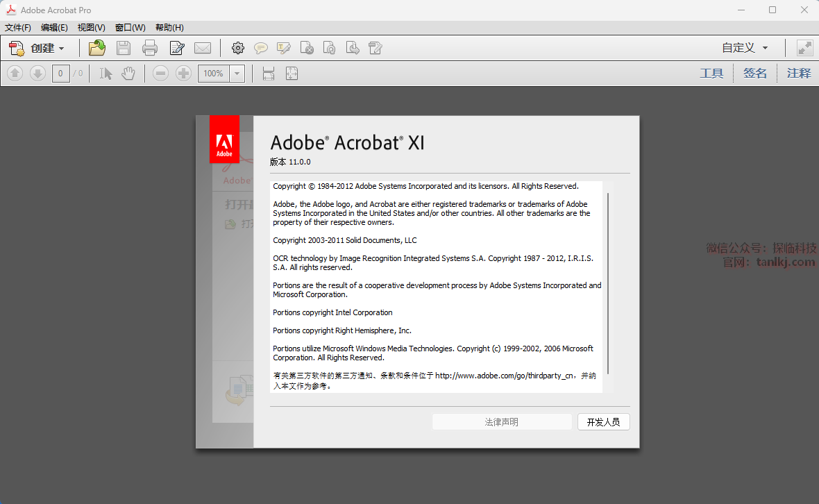
Task: Click 'Portions copyright Intel Corporation' text
Action: [x=332, y=312]
